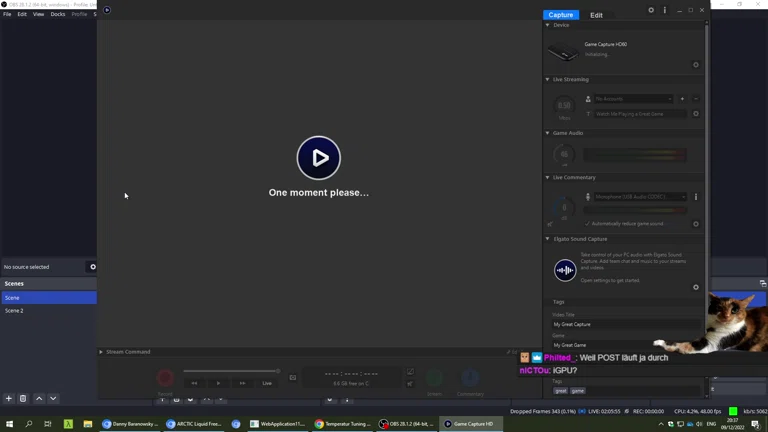Switch to the Edit tab
This screenshot has width=768, height=432.
click(x=596, y=15)
